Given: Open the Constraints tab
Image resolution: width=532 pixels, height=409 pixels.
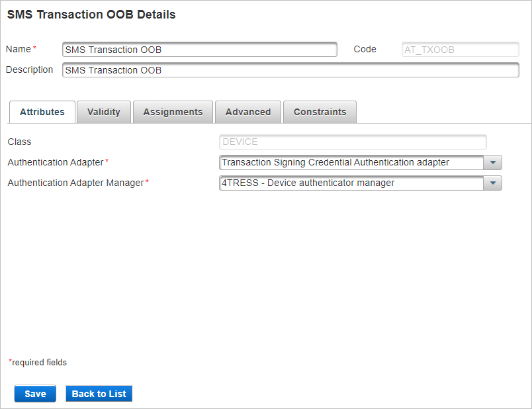Looking at the screenshot, I should coord(320,112).
